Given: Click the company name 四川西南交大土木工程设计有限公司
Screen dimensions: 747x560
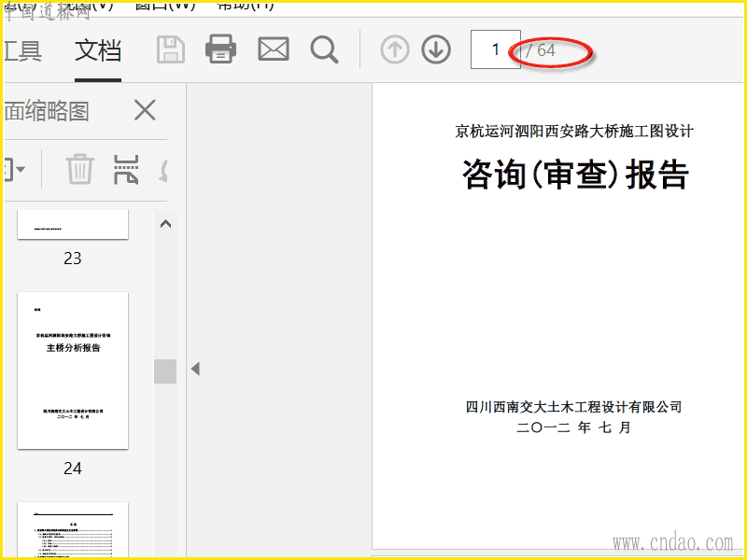Looking at the screenshot, I should click(573, 407).
